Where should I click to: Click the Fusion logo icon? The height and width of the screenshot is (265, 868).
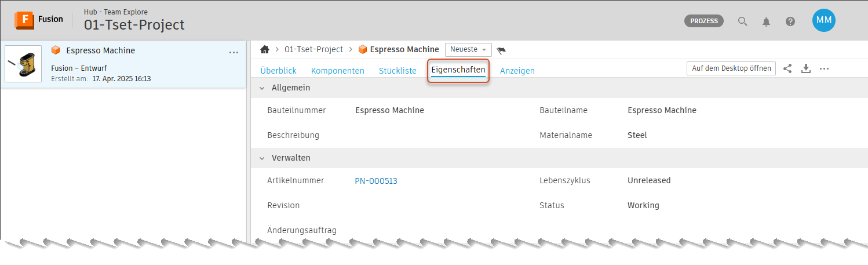[x=24, y=20]
